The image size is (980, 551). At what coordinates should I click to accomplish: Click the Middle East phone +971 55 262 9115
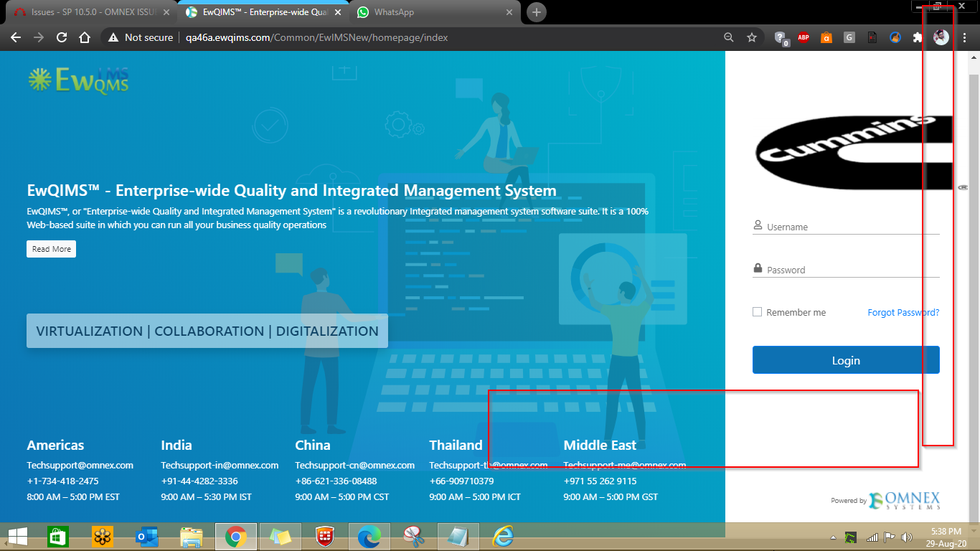[x=600, y=481]
